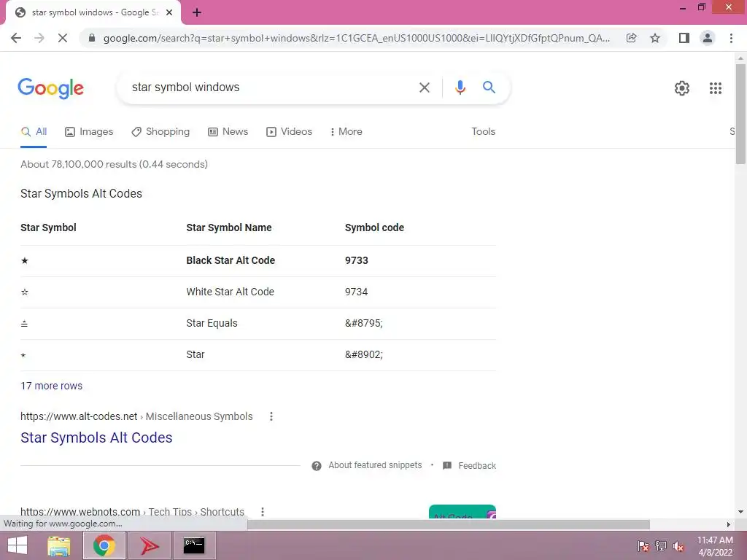This screenshot has height=560, width=747.
Task: Click the Action Center flag tray icon
Action: click(643, 546)
